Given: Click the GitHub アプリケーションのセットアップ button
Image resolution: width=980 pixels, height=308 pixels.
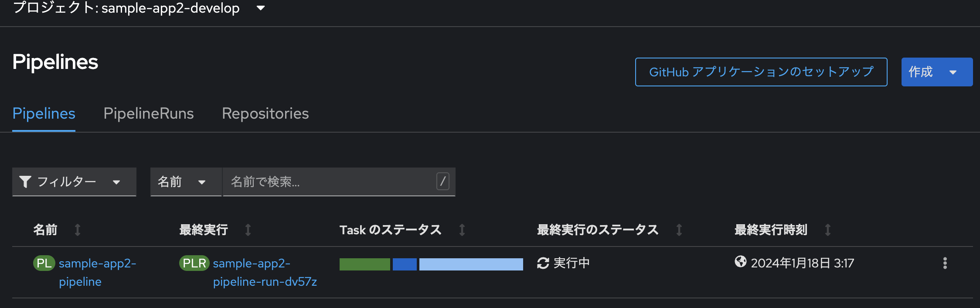Looking at the screenshot, I should pos(761,72).
